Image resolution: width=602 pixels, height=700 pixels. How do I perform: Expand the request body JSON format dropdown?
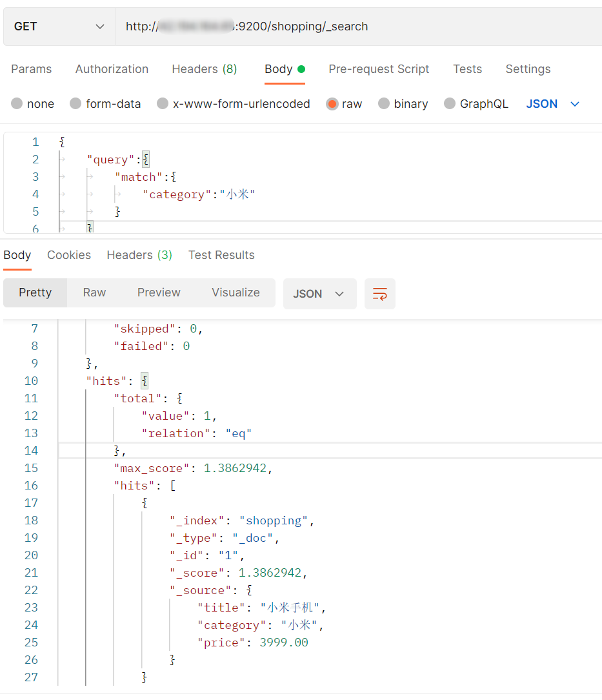(553, 104)
